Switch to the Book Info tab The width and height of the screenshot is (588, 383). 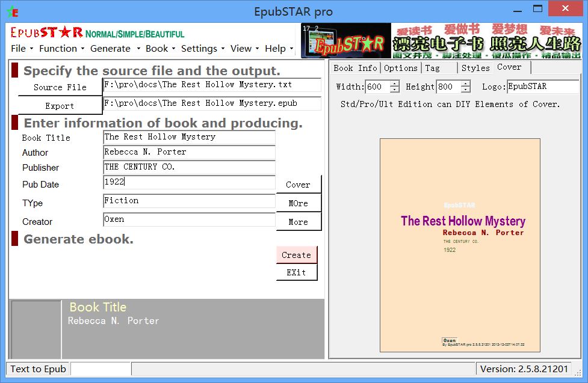pyautogui.click(x=356, y=68)
